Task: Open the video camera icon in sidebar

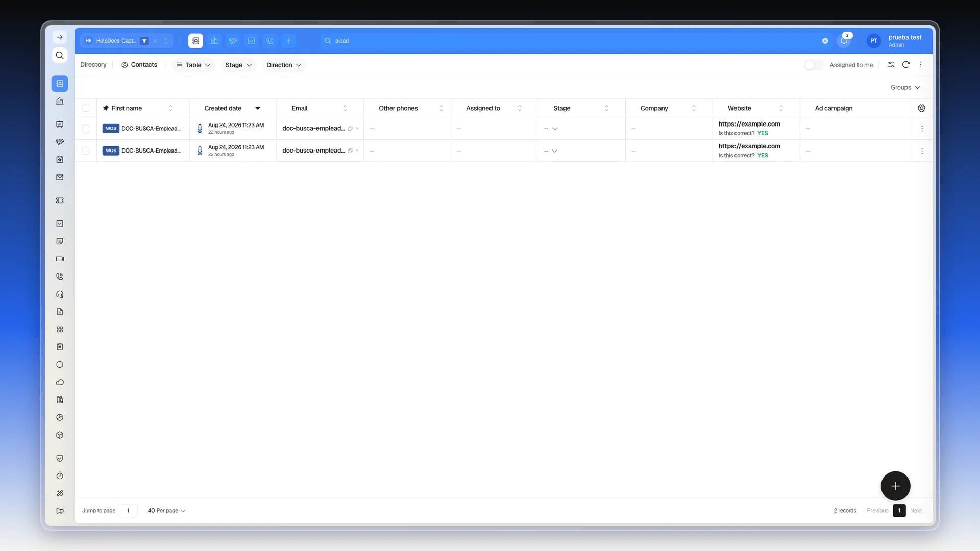Action: click(60, 259)
